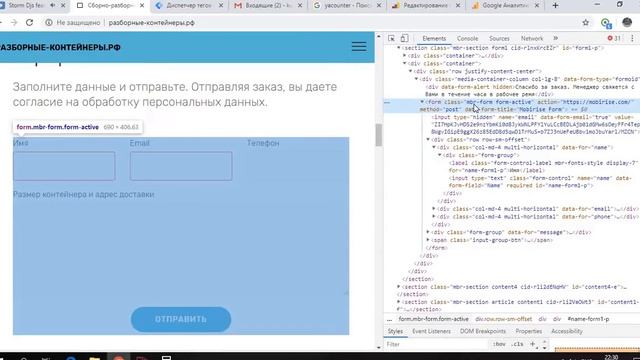Open the profile avatar in Chrome

pos(627,22)
